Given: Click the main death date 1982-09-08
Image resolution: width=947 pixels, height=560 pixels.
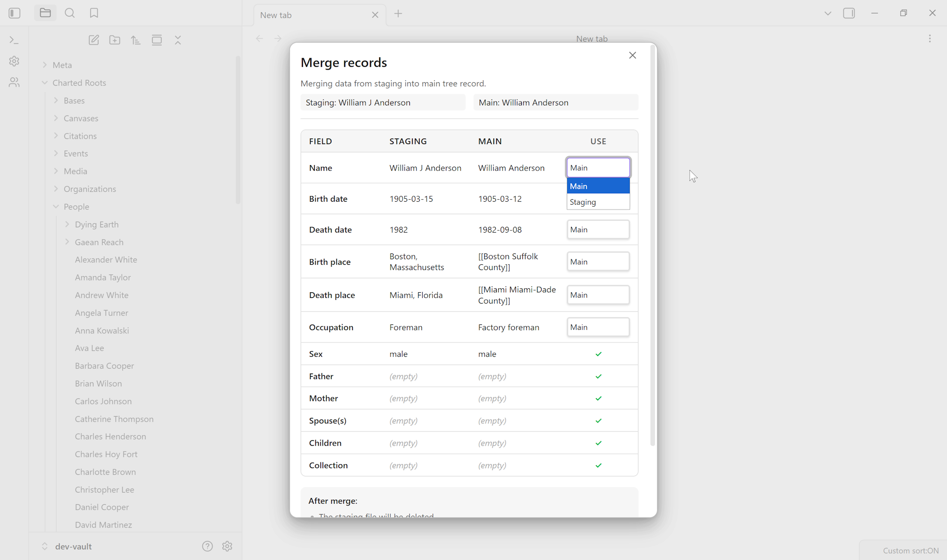Looking at the screenshot, I should tap(500, 230).
